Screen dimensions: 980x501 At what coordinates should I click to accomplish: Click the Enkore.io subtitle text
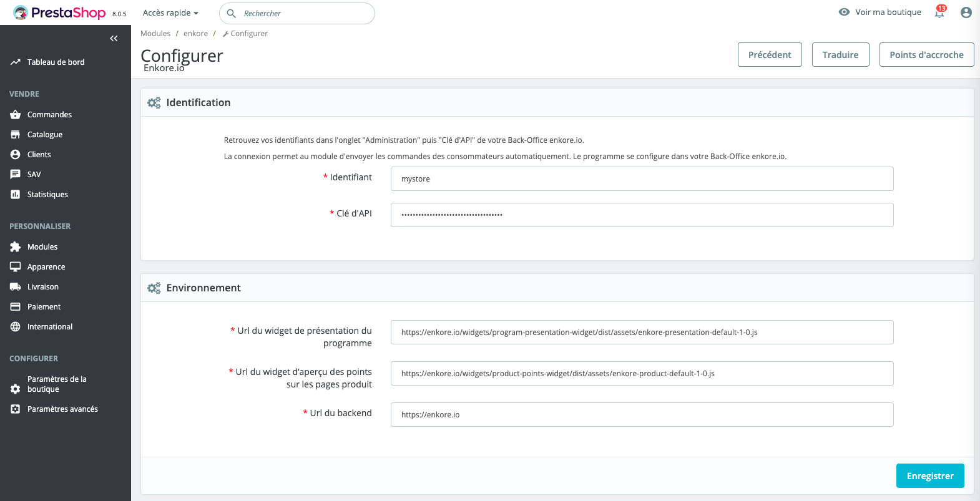(x=164, y=68)
